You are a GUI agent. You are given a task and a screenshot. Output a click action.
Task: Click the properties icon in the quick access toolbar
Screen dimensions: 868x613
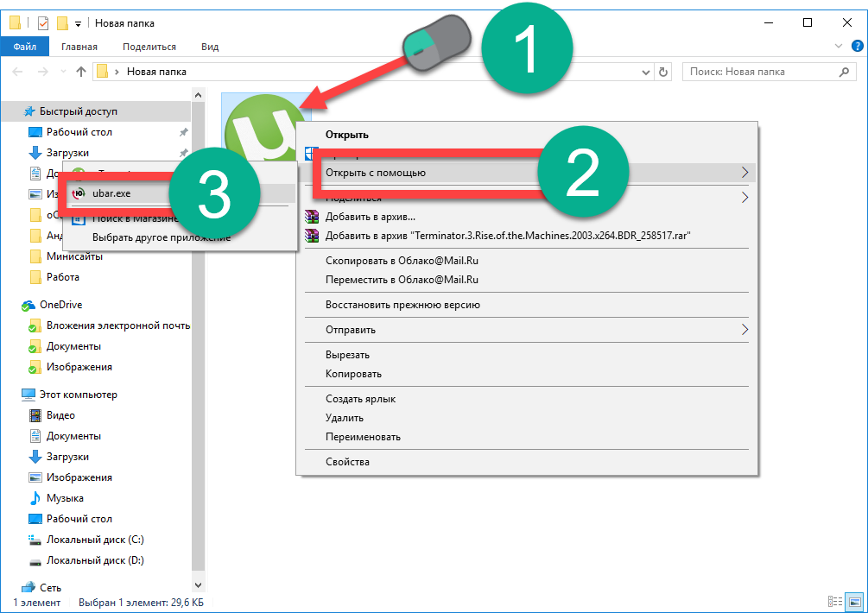tap(42, 23)
